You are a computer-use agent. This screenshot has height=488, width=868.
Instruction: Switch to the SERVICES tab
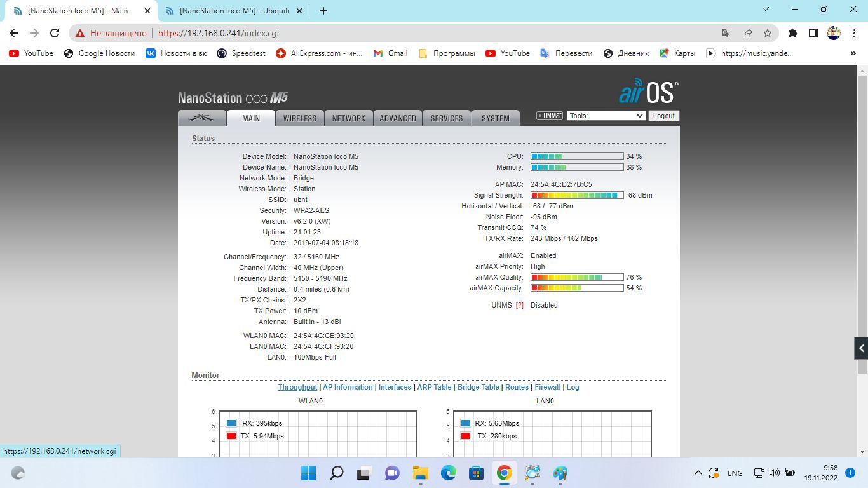pyautogui.click(x=447, y=118)
